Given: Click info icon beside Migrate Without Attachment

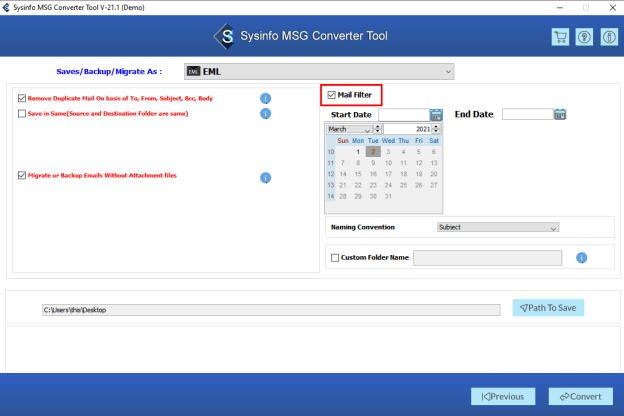Looking at the screenshot, I should click(265, 178).
